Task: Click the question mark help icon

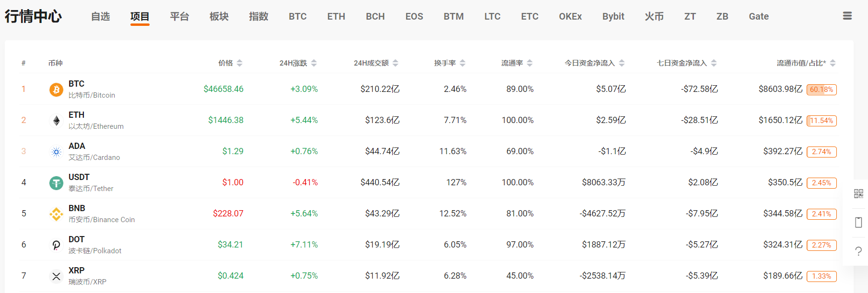Action: tap(858, 251)
